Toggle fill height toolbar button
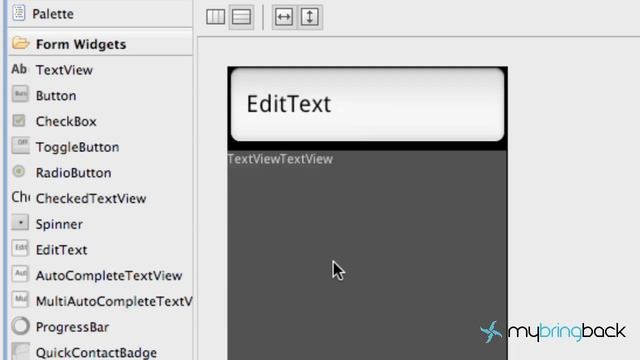The width and height of the screenshot is (640, 360). 310,17
